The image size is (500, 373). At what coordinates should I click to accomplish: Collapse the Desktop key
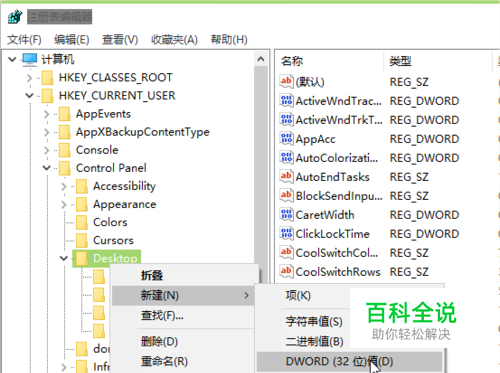(x=64, y=258)
